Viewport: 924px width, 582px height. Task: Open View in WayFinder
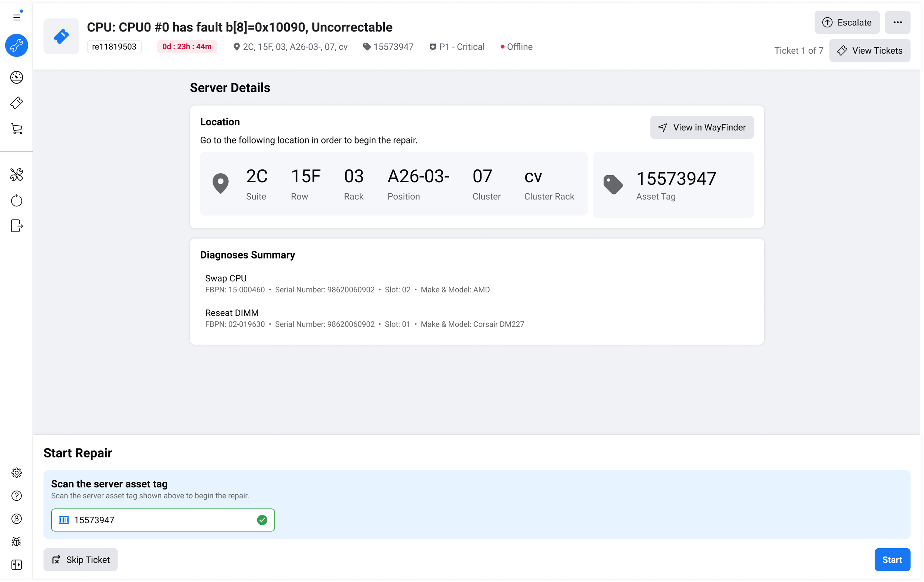[702, 128]
